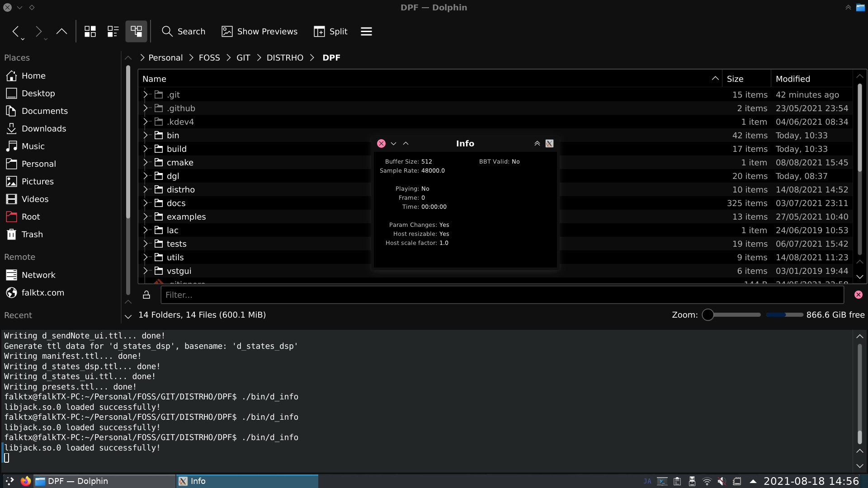Click DISTRHO in the location breadcrumb
This screenshot has width=868, height=488.
(x=285, y=57)
